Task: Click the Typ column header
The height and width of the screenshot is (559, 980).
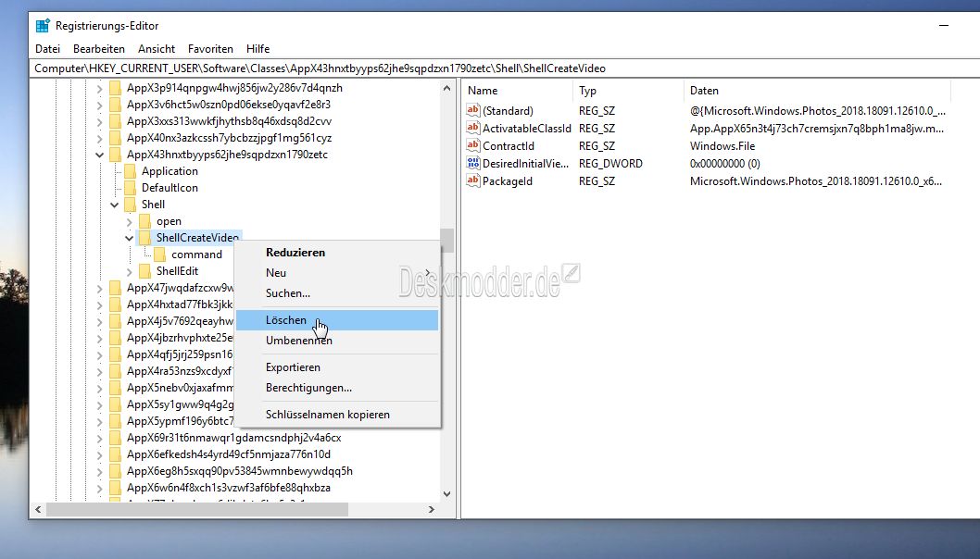Action: (628, 91)
